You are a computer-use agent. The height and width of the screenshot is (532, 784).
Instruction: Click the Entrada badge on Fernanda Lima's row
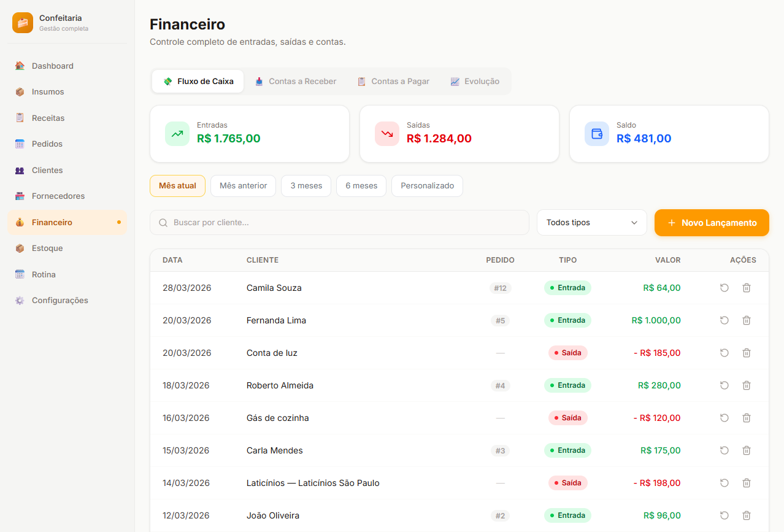567,320
